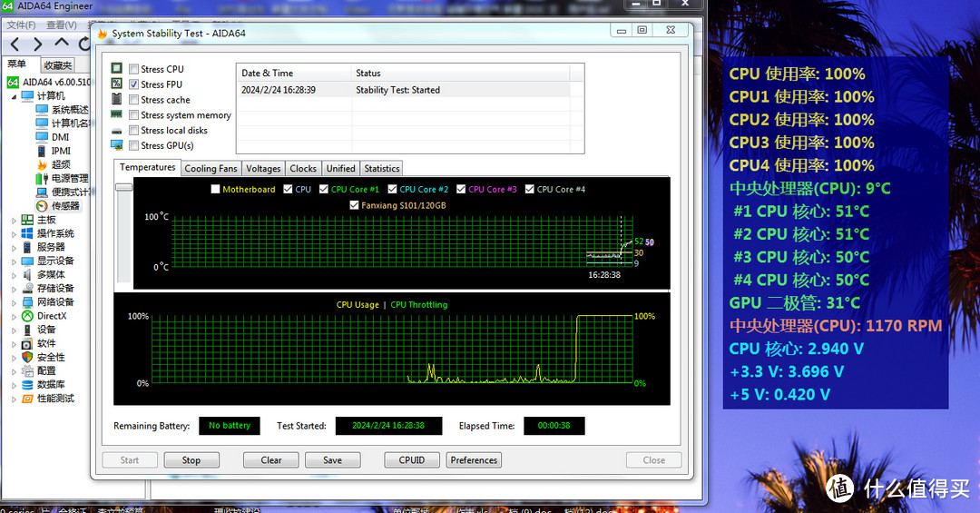Click the 电源管理 power management icon
Viewport: 980px width, 513px height.
[42, 178]
